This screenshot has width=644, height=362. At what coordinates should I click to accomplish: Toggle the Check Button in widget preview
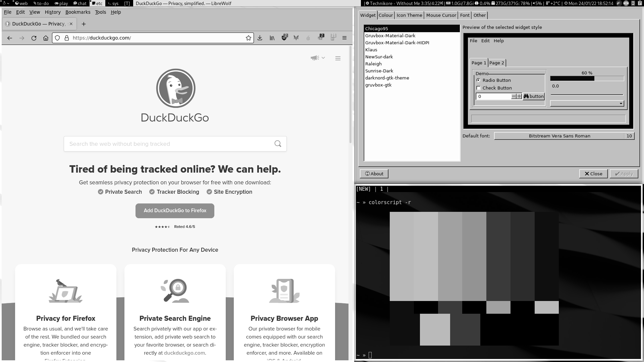coord(479,88)
